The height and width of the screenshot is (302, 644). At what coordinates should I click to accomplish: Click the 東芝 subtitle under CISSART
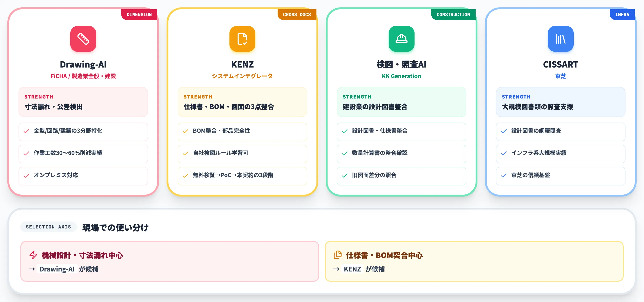click(560, 76)
